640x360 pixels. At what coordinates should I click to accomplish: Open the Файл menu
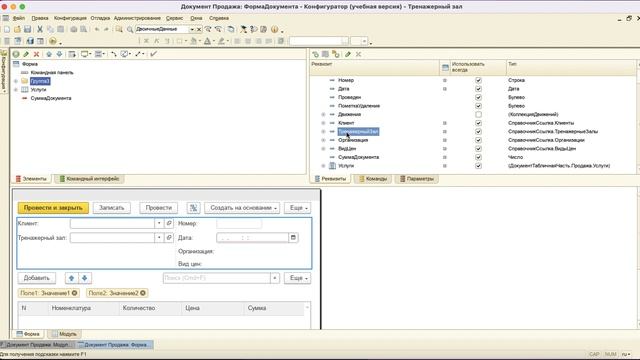point(19,18)
